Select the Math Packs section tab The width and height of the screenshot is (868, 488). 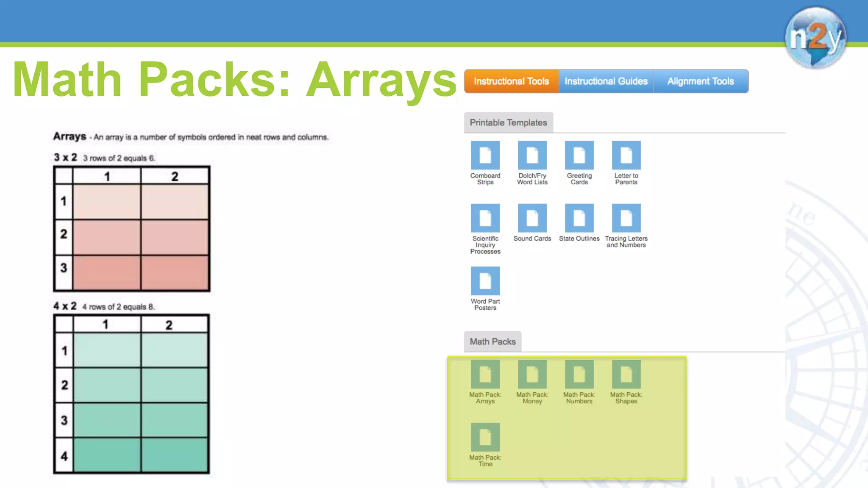[x=493, y=341]
